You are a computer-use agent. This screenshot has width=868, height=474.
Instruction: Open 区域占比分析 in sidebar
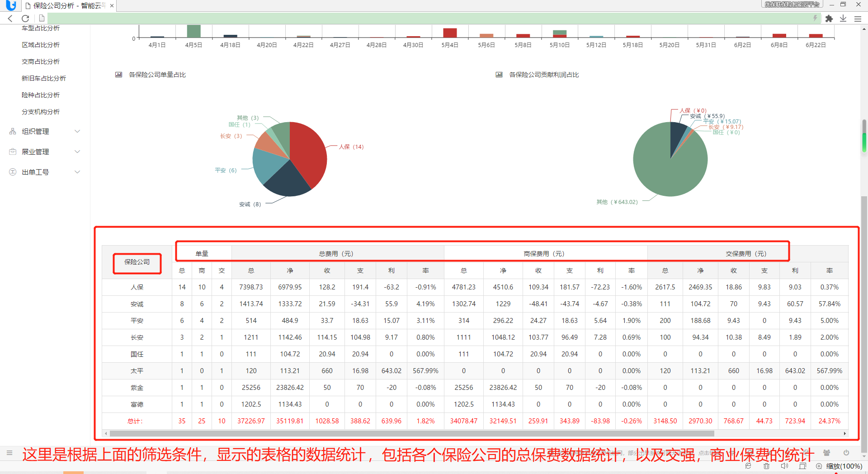click(41, 45)
